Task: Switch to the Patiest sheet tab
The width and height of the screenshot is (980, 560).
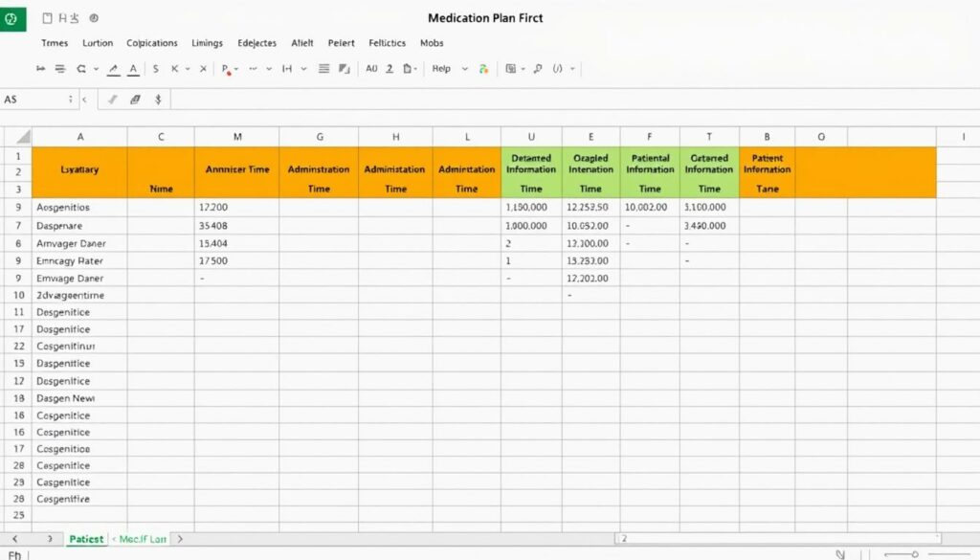Action: click(x=86, y=539)
